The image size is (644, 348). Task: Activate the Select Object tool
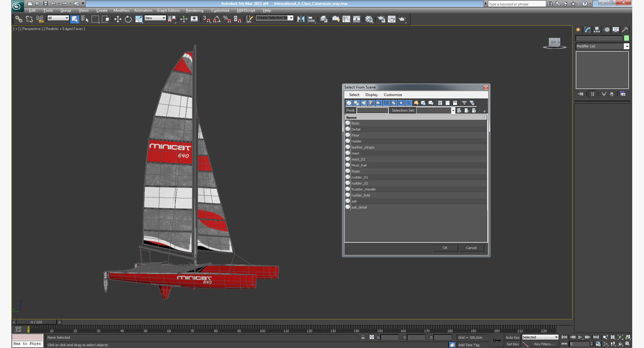click(74, 19)
